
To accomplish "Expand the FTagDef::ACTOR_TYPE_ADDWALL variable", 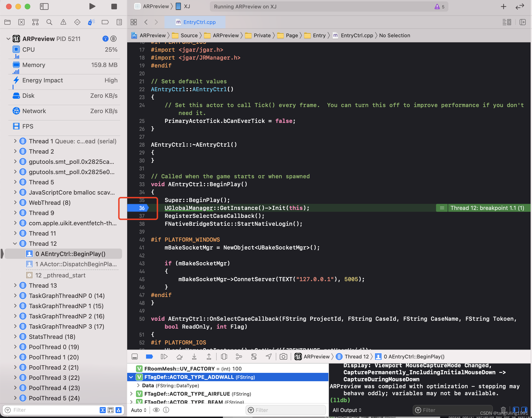I will [x=131, y=377].
